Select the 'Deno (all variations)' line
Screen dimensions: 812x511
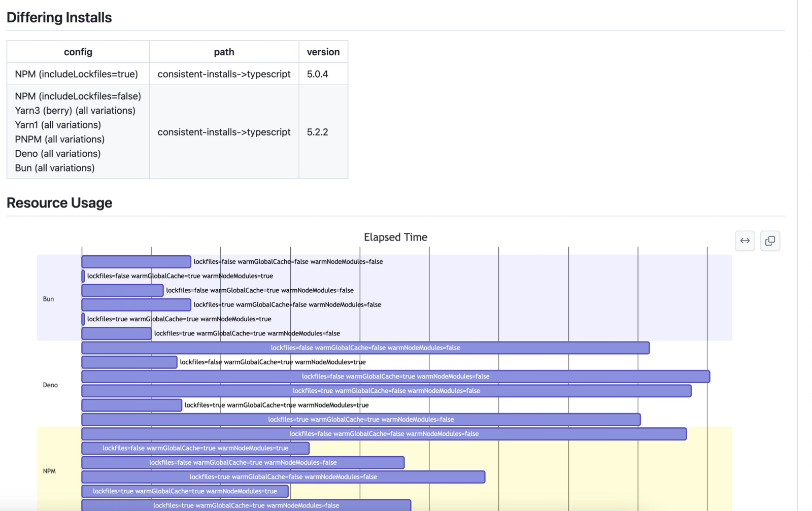[58, 153]
